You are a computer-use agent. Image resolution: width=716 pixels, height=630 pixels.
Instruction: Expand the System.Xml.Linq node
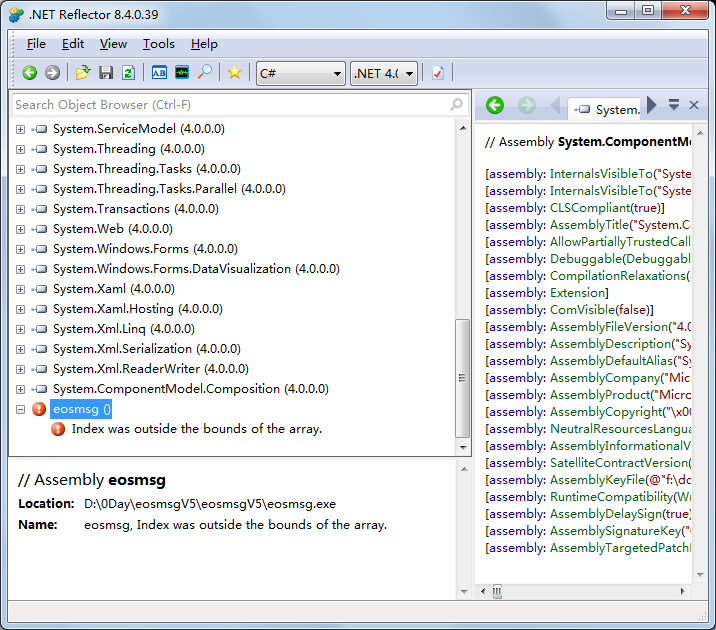point(20,329)
